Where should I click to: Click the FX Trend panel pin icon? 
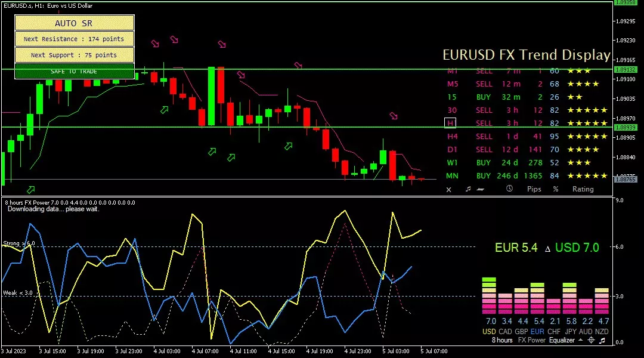pos(480,190)
